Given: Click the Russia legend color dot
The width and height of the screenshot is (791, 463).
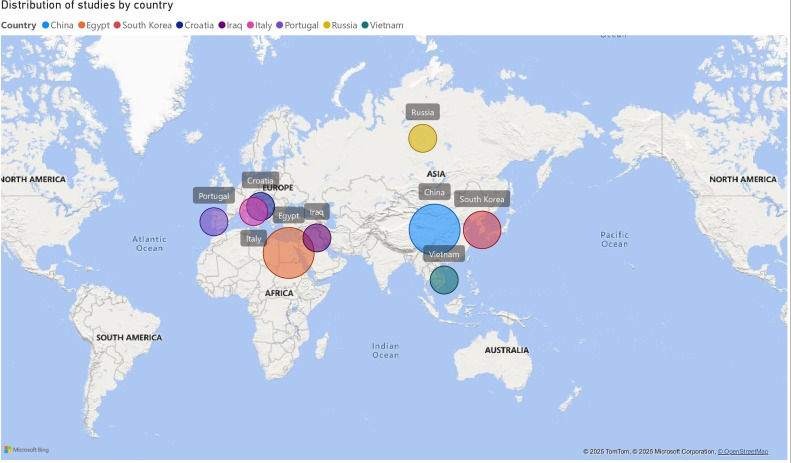Looking at the screenshot, I should (x=327, y=25).
